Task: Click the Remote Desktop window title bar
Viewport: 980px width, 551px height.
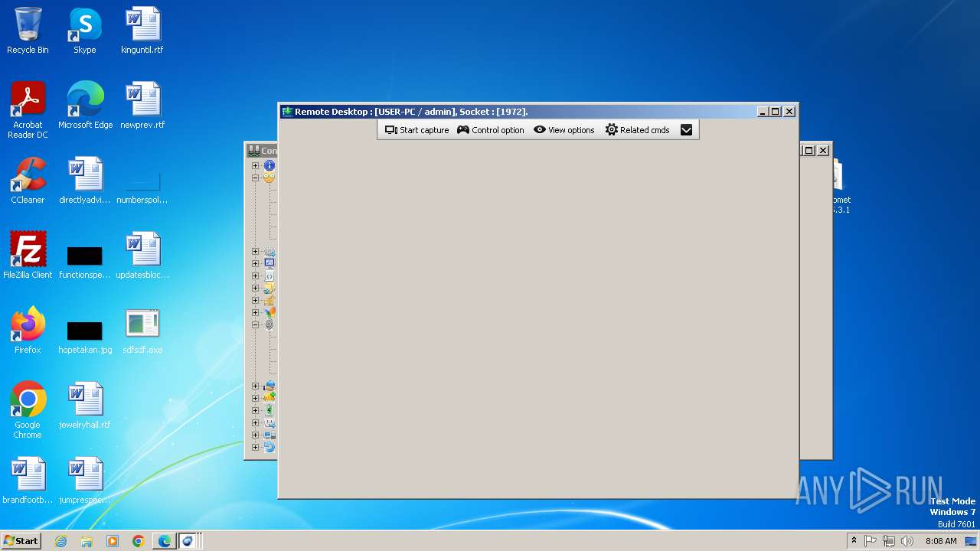Action: point(517,112)
